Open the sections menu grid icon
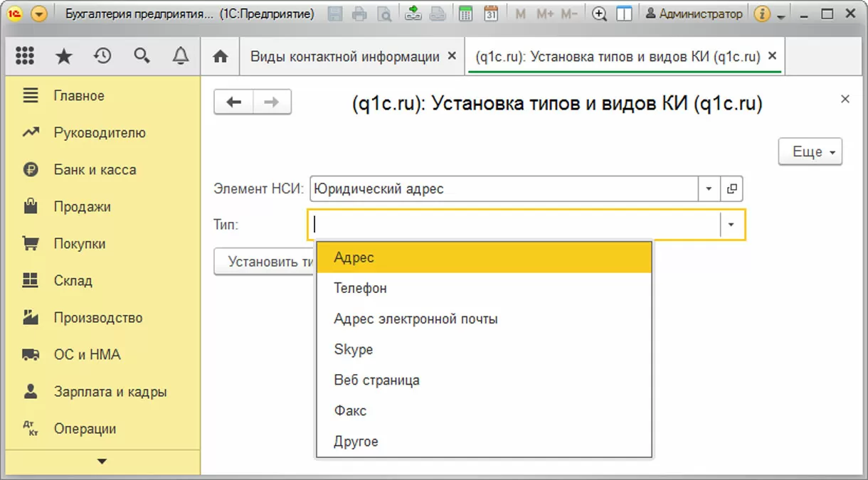This screenshot has width=868, height=480. coord(25,56)
